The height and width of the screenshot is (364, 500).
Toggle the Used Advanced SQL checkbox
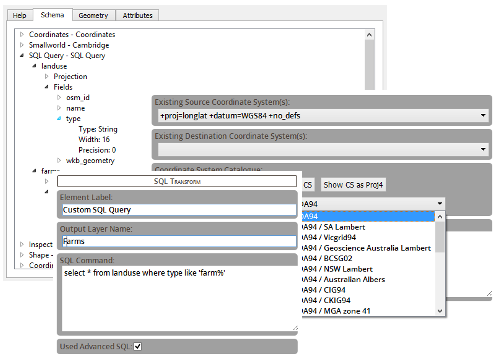tap(138, 347)
